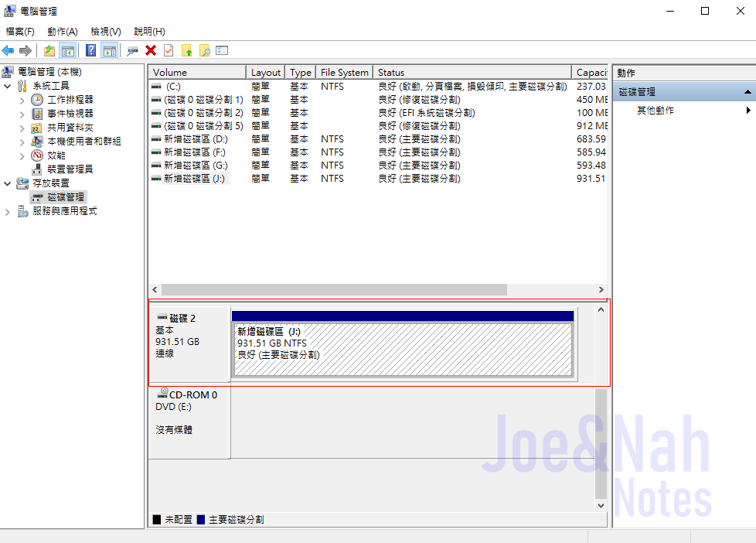Click the Forward arrow toolbar icon
Viewport: 756px width, 543px height.
(x=26, y=50)
